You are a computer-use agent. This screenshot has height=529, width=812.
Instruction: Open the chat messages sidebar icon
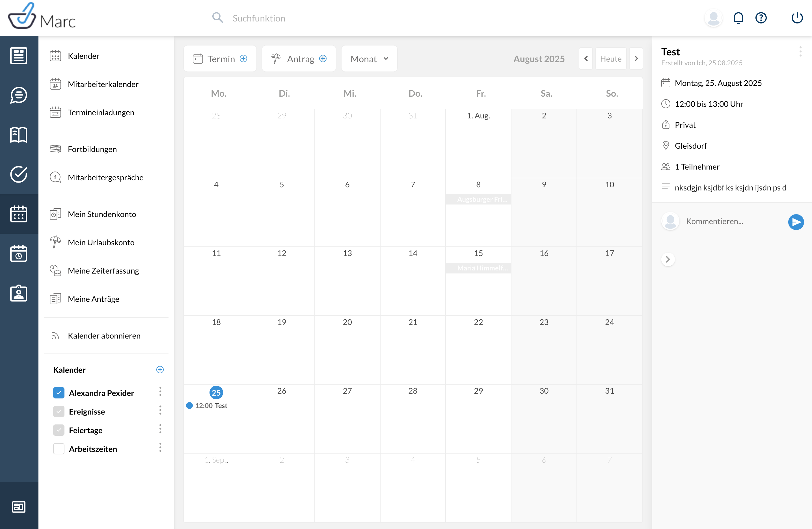pyautogui.click(x=19, y=95)
